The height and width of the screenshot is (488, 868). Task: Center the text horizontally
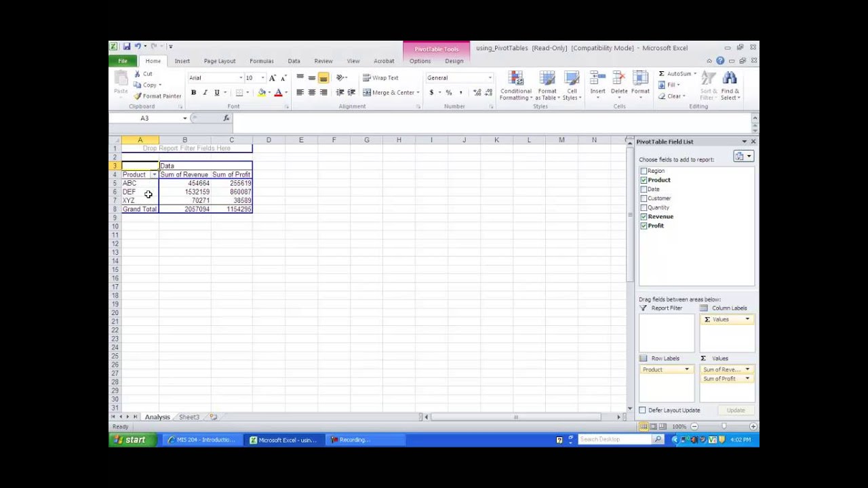(312, 92)
